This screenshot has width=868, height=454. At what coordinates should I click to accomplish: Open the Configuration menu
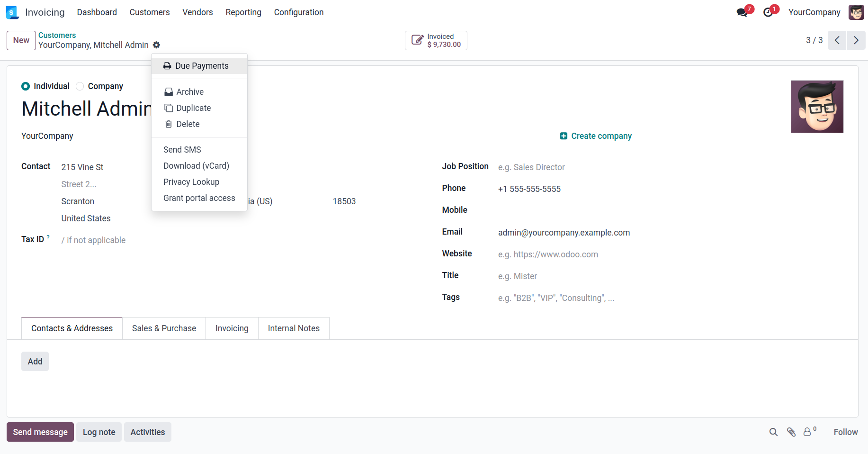(x=299, y=12)
